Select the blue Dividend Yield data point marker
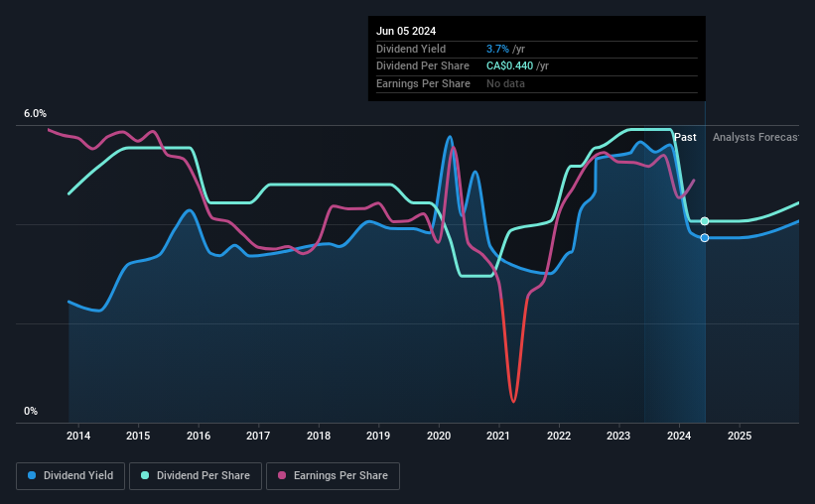The height and width of the screenshot is (504, 815). [705, 238]
